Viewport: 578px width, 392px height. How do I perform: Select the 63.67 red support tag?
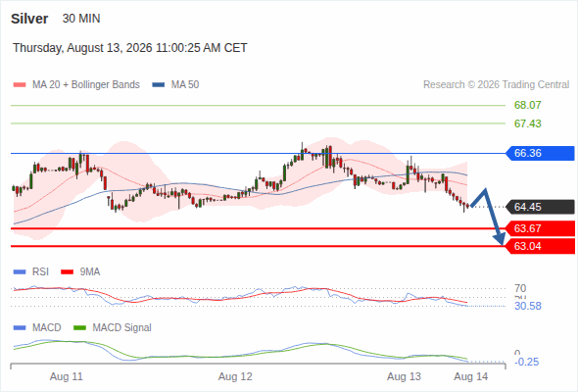coord(540,228)
